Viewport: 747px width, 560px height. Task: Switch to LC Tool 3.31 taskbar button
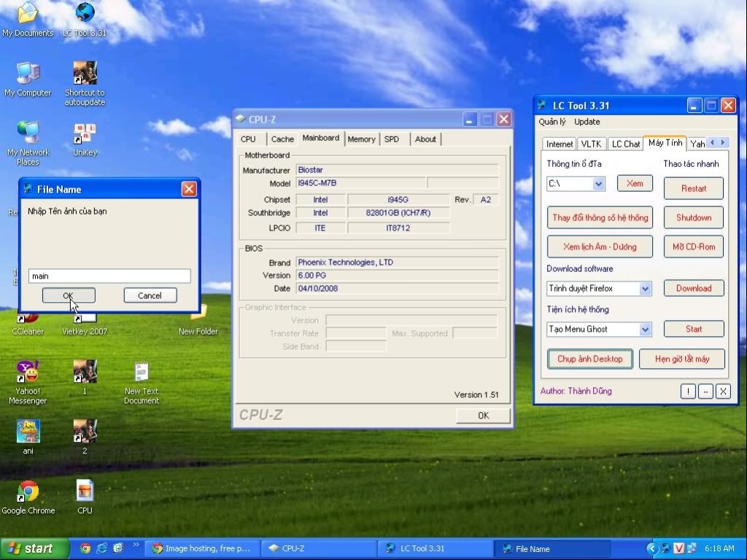[436, 548]
